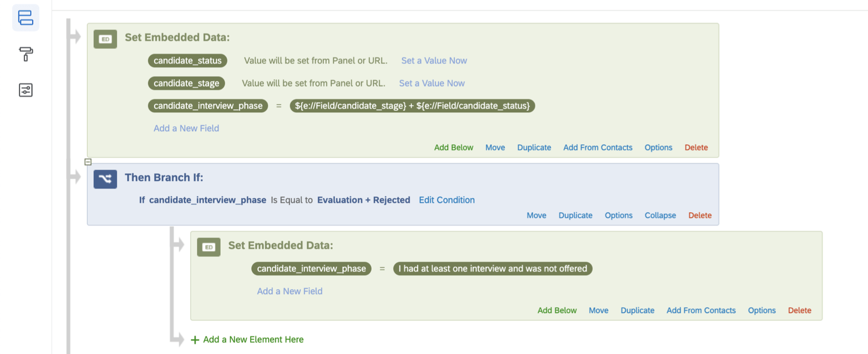Screen dimensions: 868x354
Task: Duplicate the Then Branch If block
Action: 575,215
